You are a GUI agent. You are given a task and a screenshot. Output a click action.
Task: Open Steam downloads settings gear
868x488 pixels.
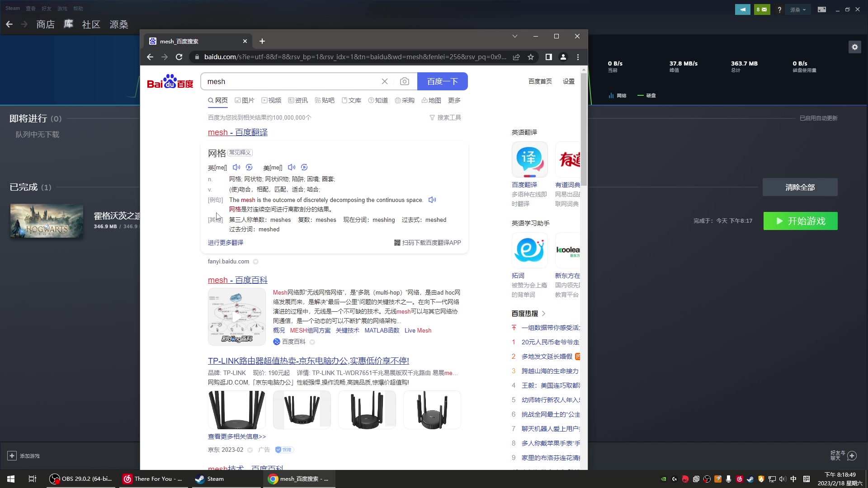(855, 47)
